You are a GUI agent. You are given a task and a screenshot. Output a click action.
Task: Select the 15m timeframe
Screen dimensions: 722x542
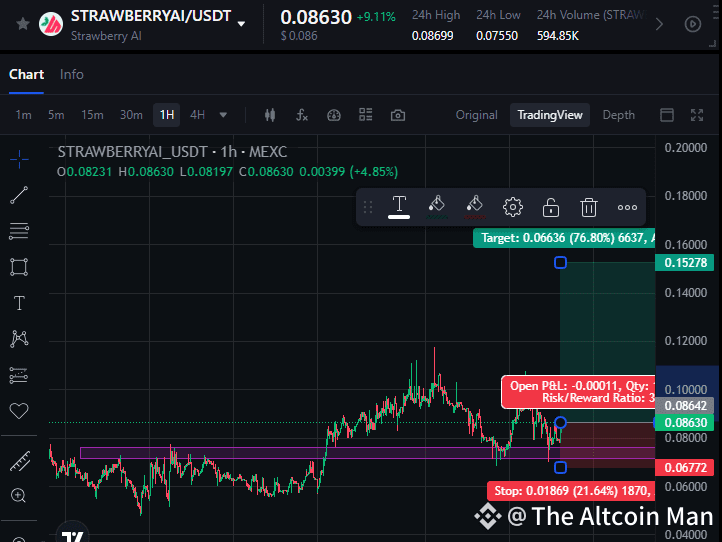pos(92,115)
